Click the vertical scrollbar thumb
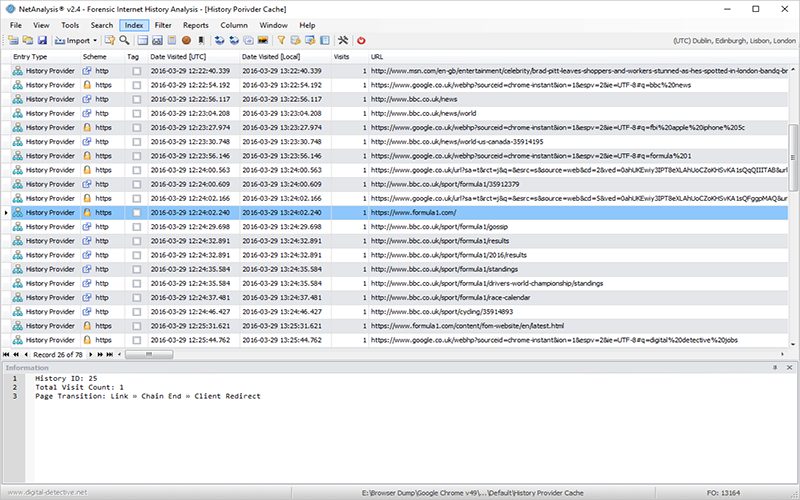800x500 pixels. [793, 157]
